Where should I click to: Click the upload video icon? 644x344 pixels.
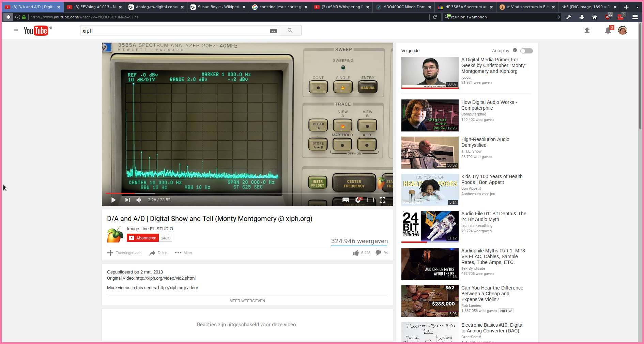coord(587,31)
